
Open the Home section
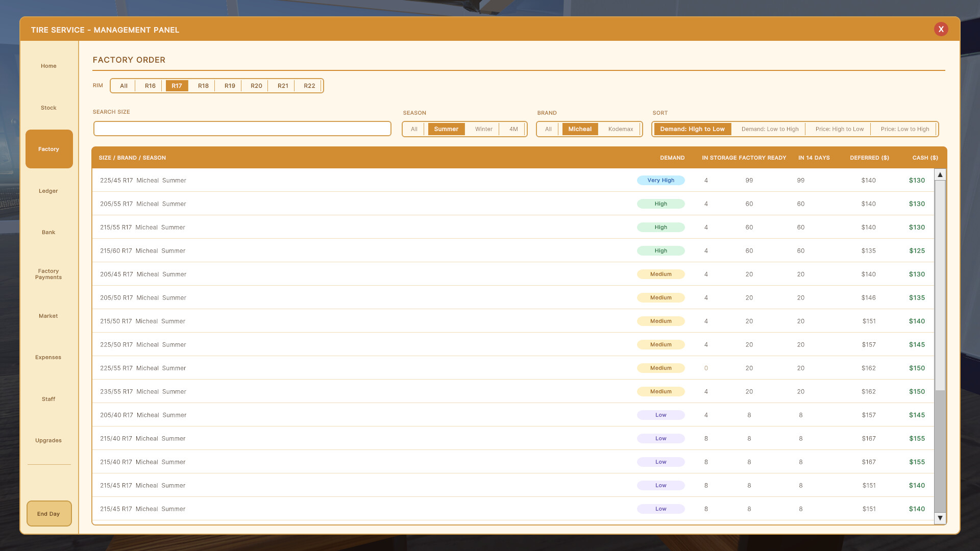pyautogui.click(x=48, y=66)
